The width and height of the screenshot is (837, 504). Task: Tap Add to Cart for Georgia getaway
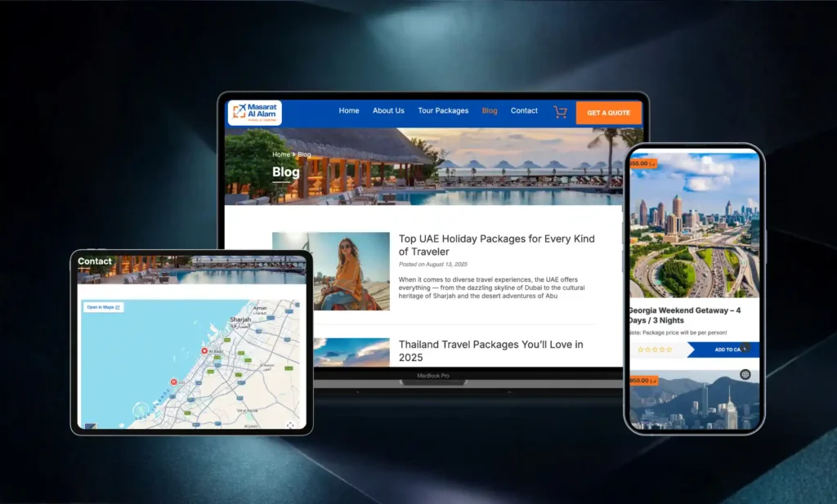click(x=726, y=350)
